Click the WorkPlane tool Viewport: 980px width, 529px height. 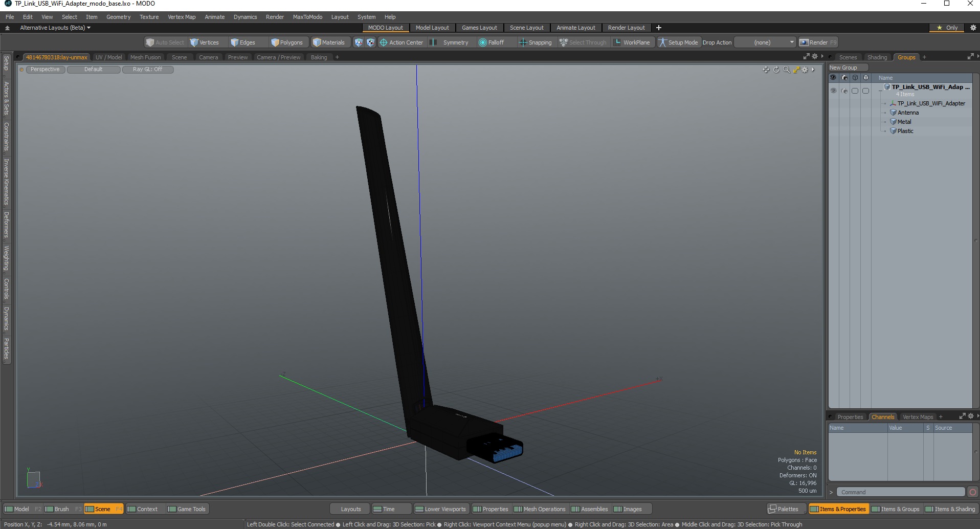(x=632, y=42)
